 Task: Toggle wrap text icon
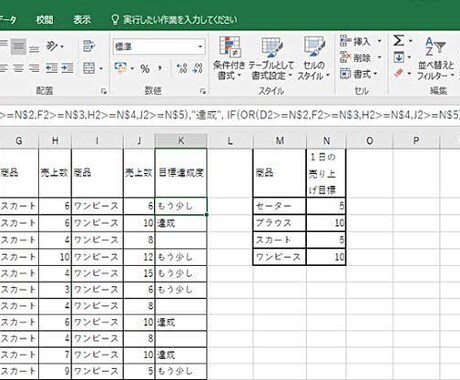[89, 46]
